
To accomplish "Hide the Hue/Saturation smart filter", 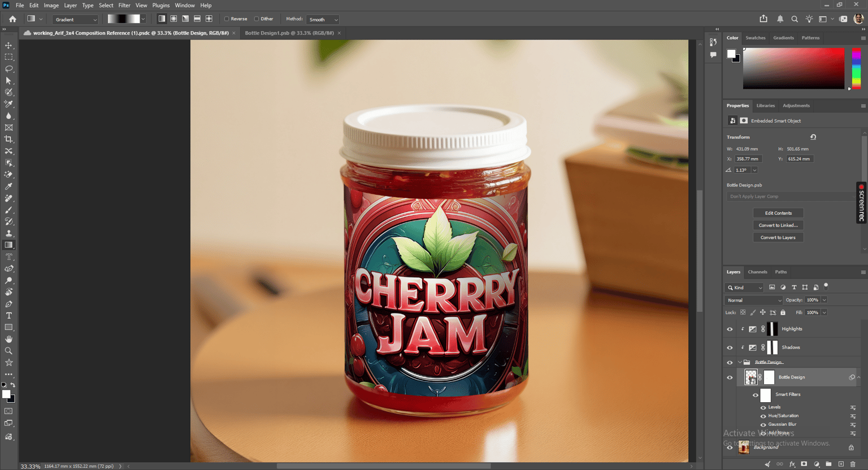I will pyautogui.click(x=763, y=416).
